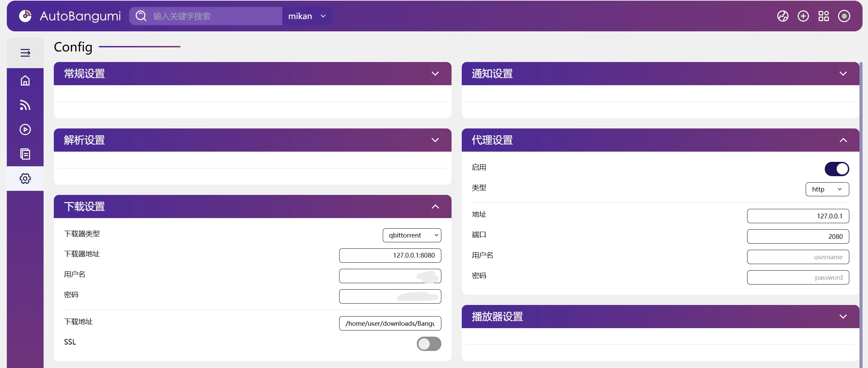The height and width of the screenshot is (368, 868).
Task: Click the 代理设置 header title
Action: [x=492, y=140]
